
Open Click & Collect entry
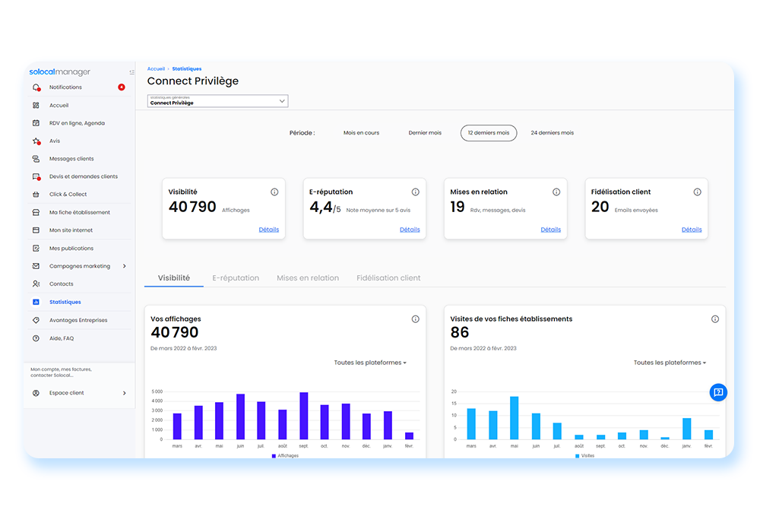tap(68, 195)
